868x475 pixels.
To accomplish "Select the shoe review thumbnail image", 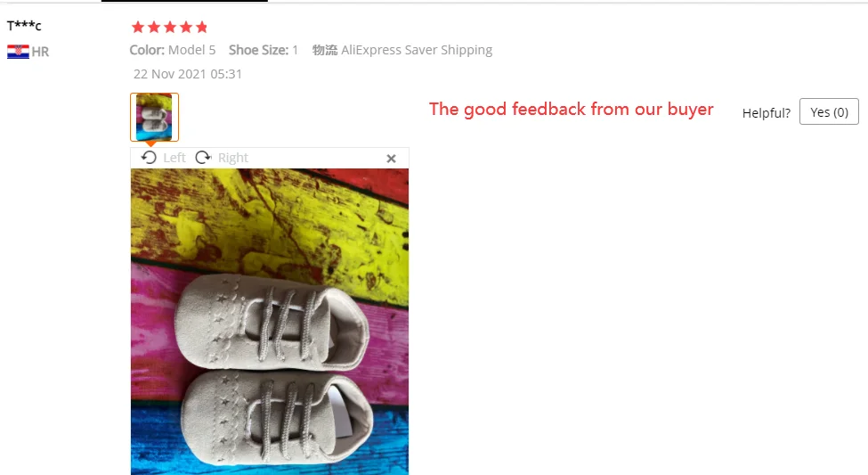I will [154, 117].
